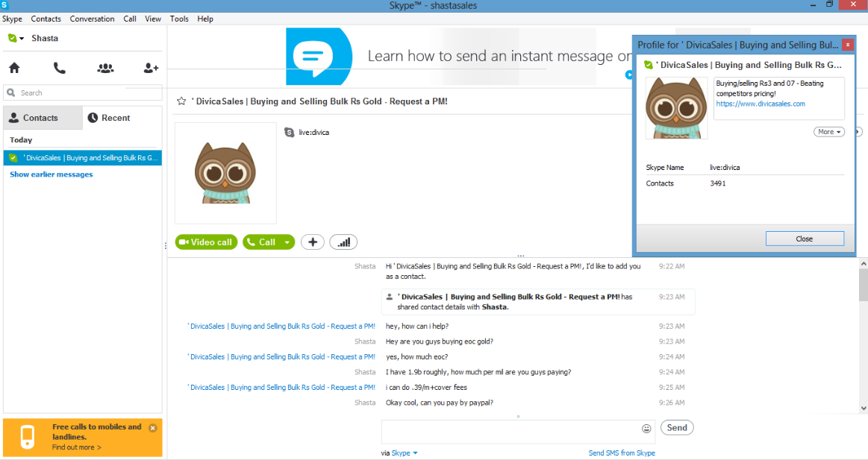Image resolution: width=868 pixels, height=460 pixels.
Task: Close the profile popup with Close button
Action: [805, 239]
